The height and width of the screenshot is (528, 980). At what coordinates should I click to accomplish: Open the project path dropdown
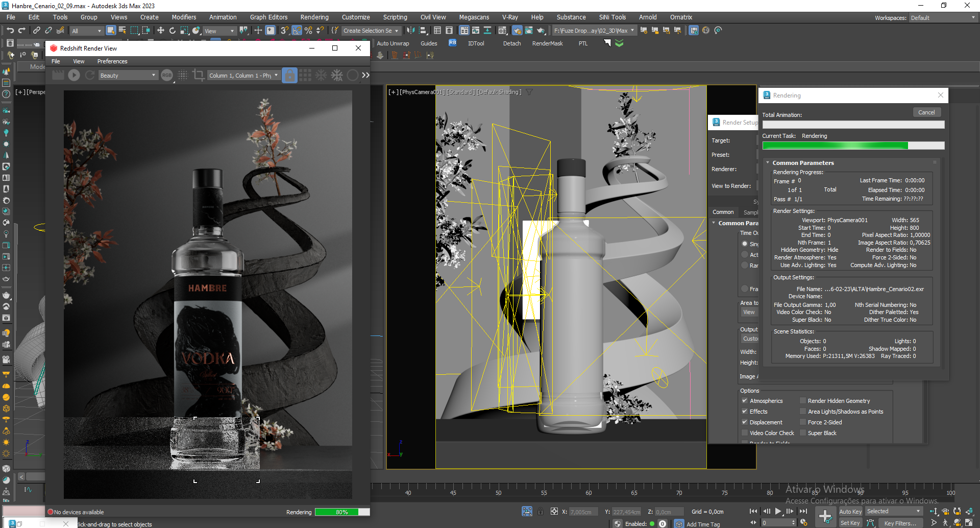pyautogui.click(x=594, y=31)
